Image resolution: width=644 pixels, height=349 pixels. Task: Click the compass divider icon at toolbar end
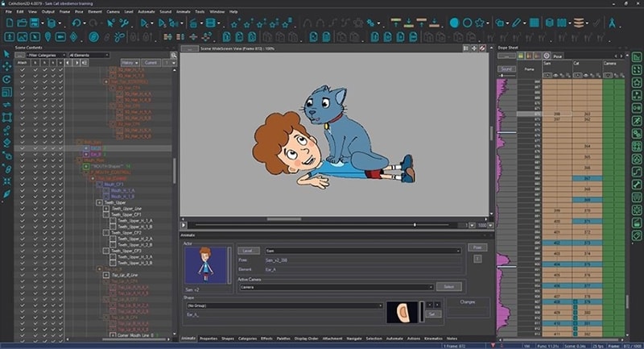(x=612, y=23)
